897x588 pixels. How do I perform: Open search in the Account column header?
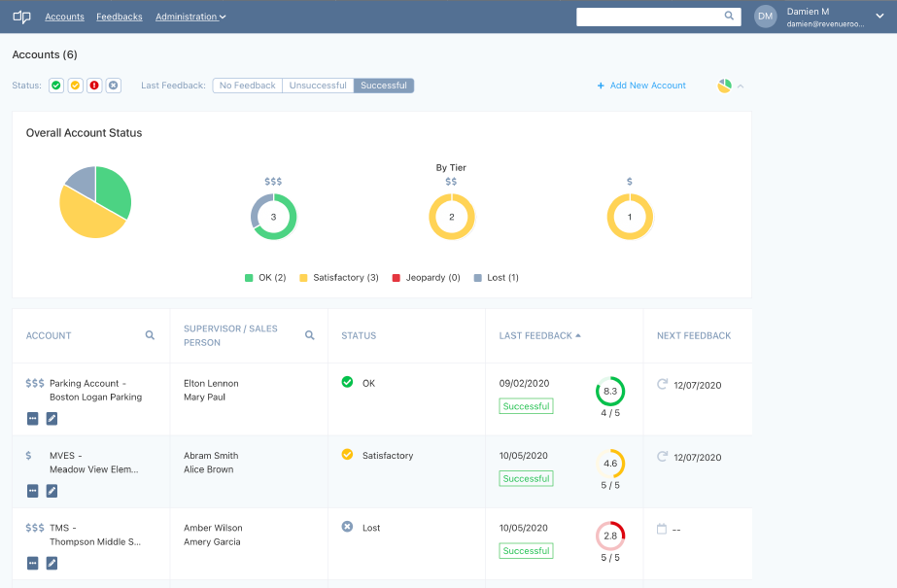pyautogui.click(x=150, y=334)
